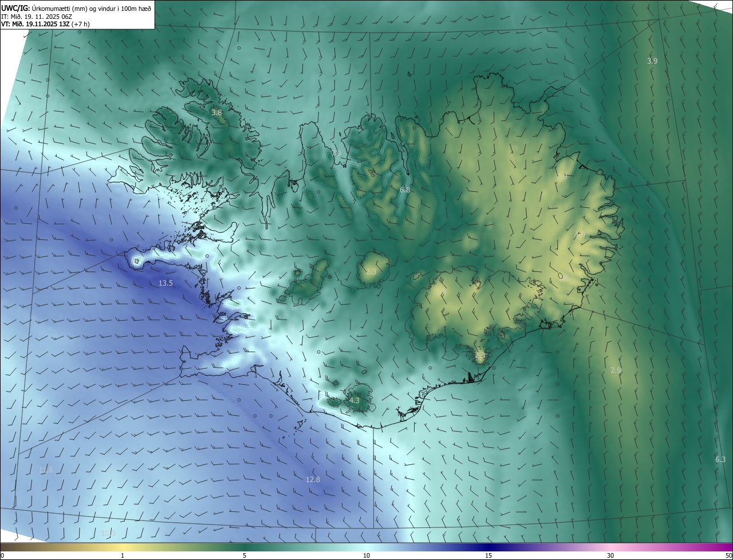Select the 2.9 value label offshore to the southeast

coord(616,370)
